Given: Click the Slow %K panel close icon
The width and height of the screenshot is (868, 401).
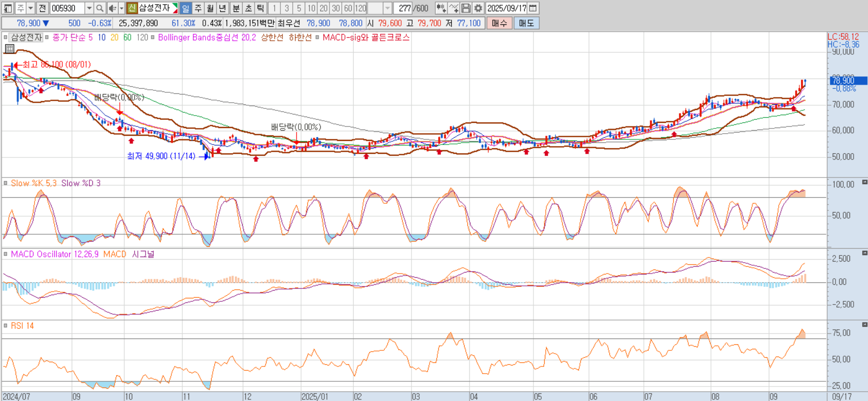Looking at the screenshot, I should tap(864, 182).
